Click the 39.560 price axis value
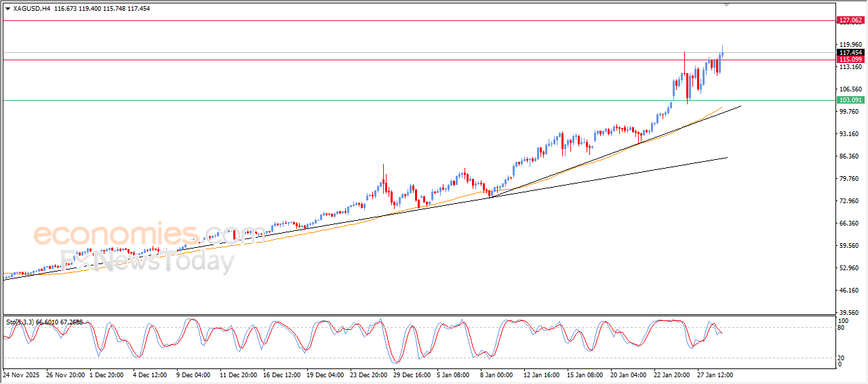 [x=850, y=312]
